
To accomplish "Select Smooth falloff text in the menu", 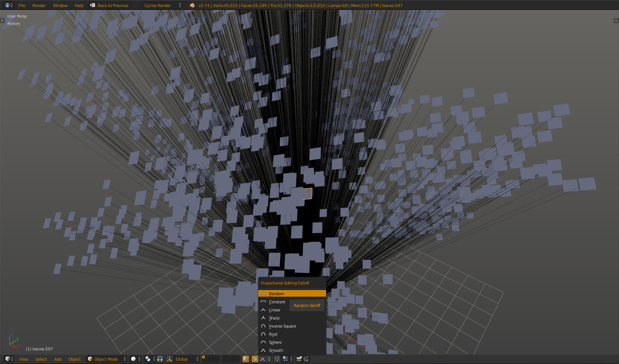I will [276, 350].
